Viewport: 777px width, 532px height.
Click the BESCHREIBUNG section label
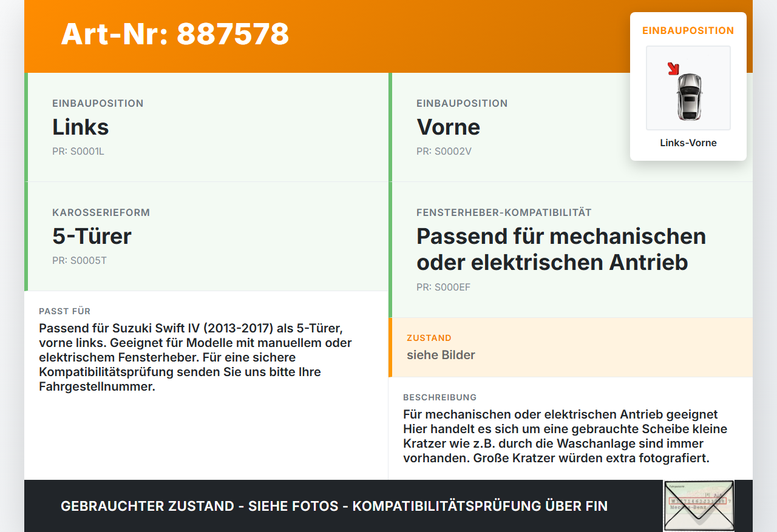pos(440,397)
